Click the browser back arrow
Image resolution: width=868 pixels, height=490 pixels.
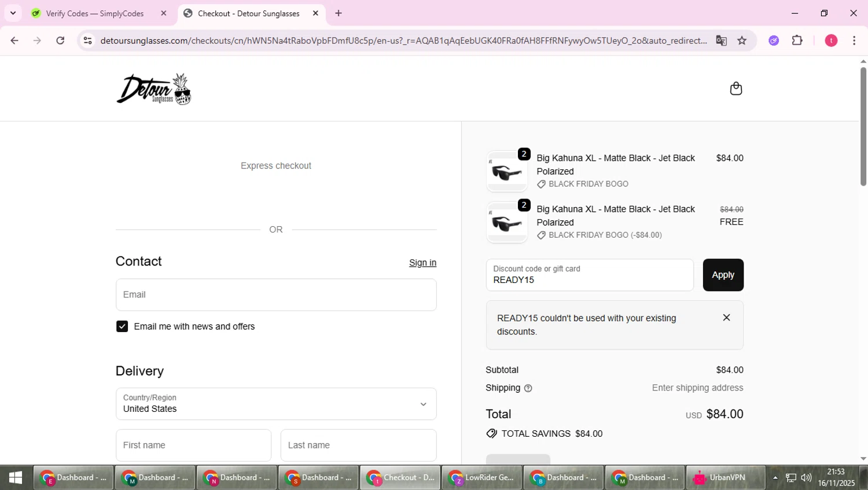coord(14,40)
